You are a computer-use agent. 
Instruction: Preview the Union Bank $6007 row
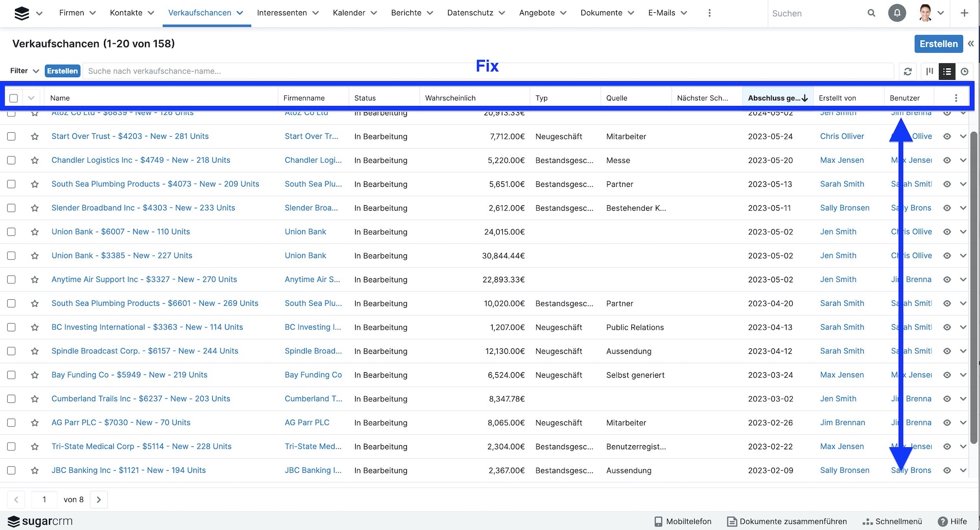[947, 232]
